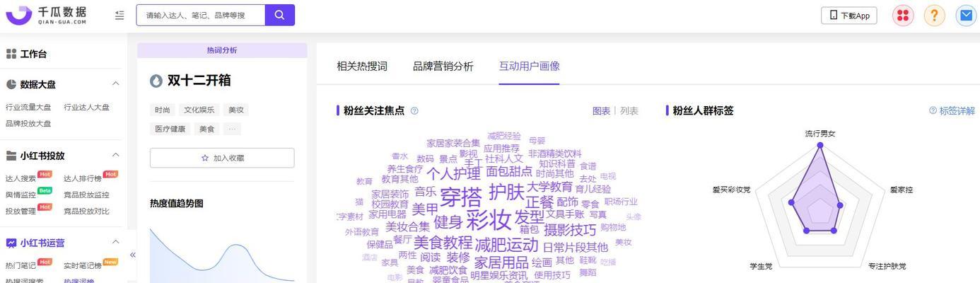Open the red four-dot apps icon

pyautogui.click(x=903, y=16)
